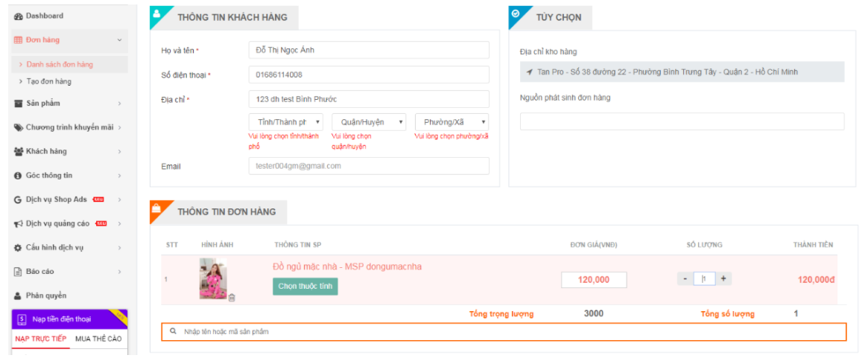Click the location arrow icon beside Tan Pro
The height and width of the screenshot is (358, 868).
point(529,72)
